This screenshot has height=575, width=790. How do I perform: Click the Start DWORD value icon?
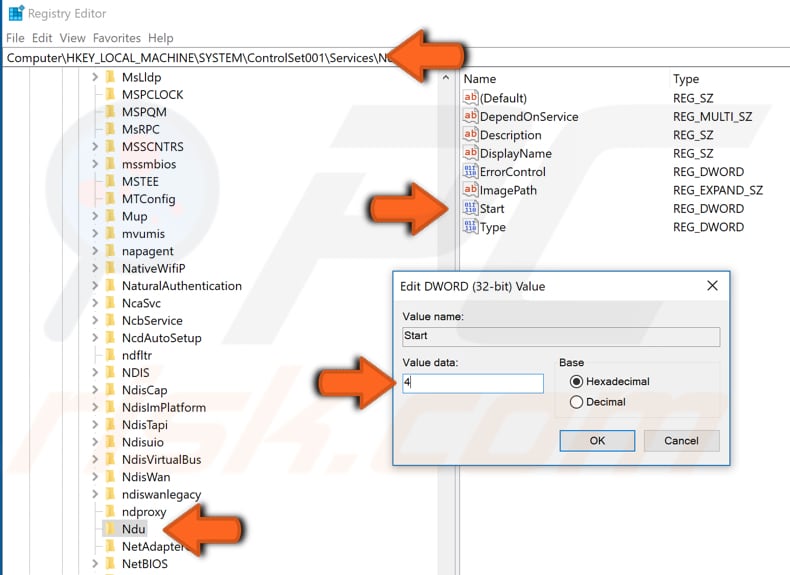coord(470,208)
